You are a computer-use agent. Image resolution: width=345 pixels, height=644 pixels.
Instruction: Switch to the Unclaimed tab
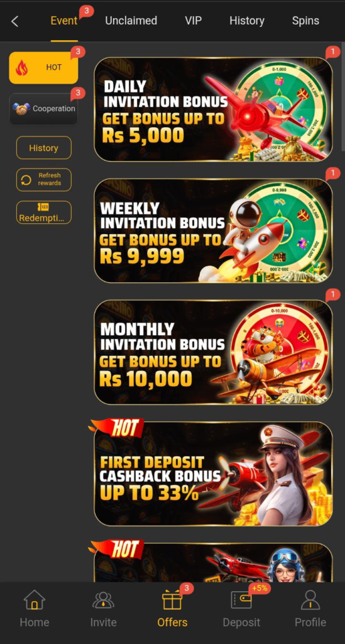131,21
